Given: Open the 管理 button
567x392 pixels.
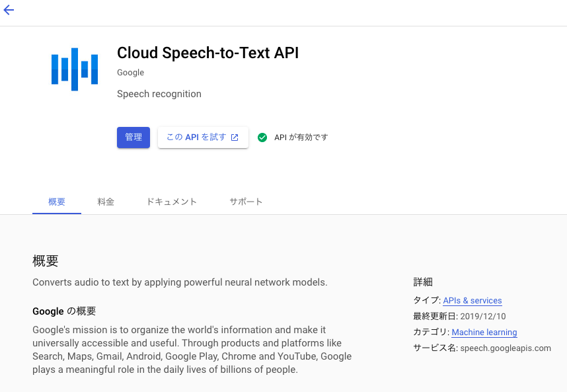Looking at the screenshot, I should tap(133, 137).
